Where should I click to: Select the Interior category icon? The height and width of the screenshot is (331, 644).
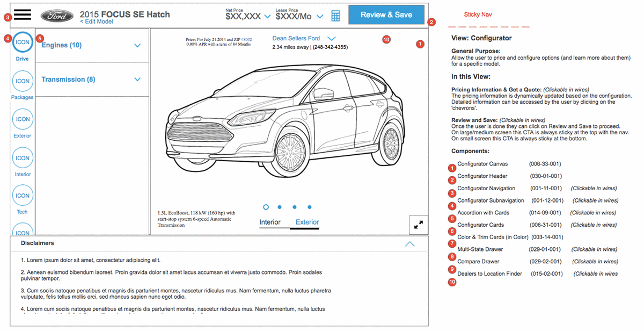pyautogui.click(x=23, y=158)
